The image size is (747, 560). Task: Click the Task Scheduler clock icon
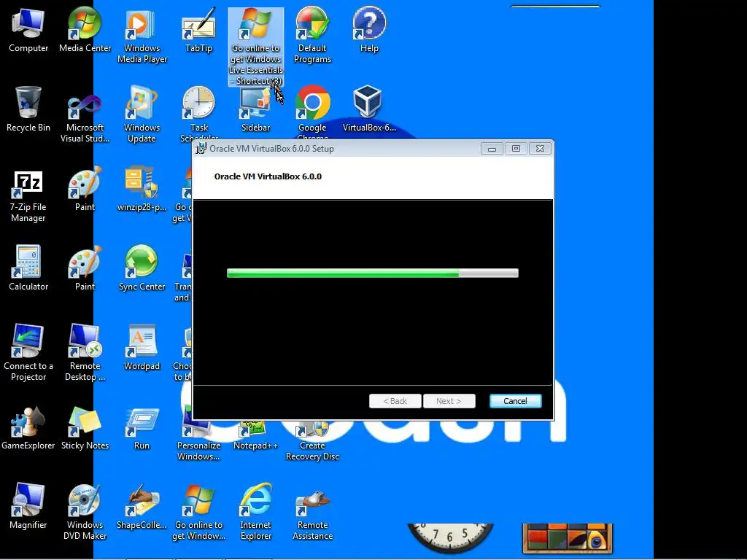[198, 103]
